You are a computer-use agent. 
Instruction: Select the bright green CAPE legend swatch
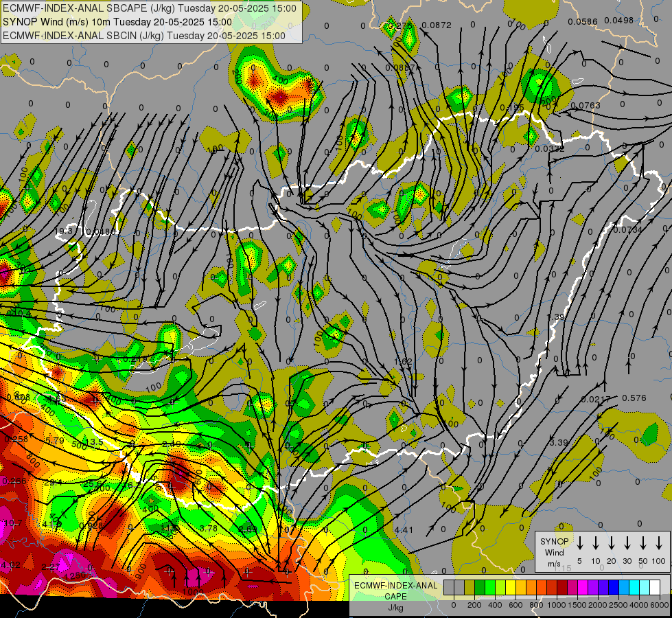coord(490,588)
